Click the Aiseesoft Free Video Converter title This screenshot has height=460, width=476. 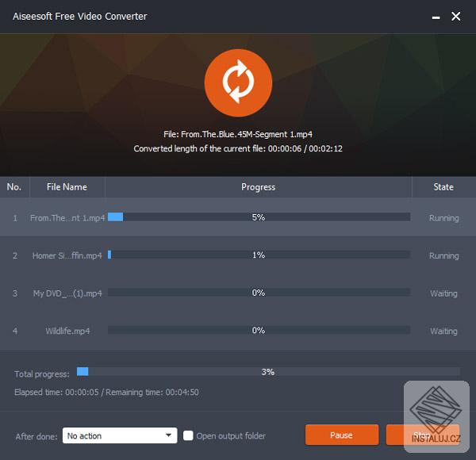[x=80, y=17]
